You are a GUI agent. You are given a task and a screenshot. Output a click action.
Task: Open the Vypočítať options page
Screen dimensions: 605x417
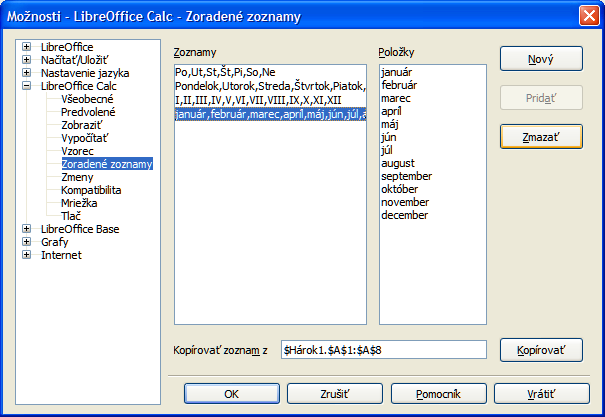pyautogui.click(x=85, y=138)
